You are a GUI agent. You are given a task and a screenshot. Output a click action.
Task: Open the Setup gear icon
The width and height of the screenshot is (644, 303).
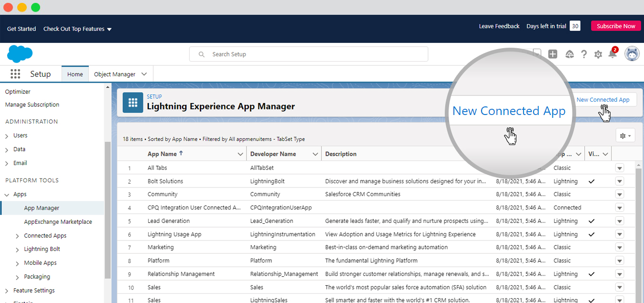pos(598,54)
